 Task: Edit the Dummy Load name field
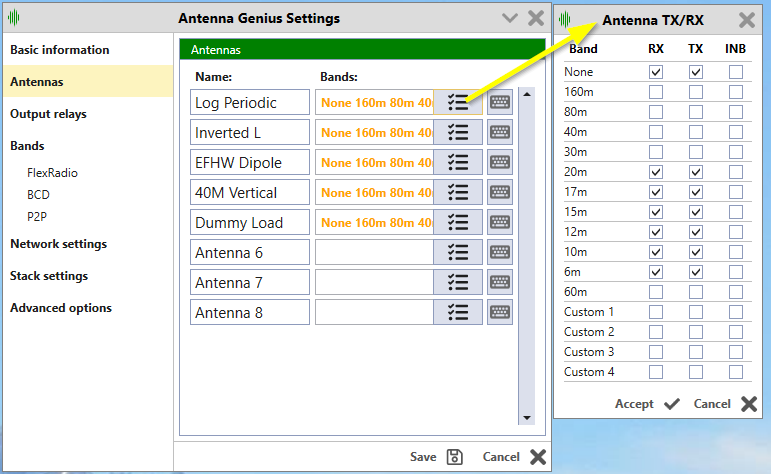(250, 222)
